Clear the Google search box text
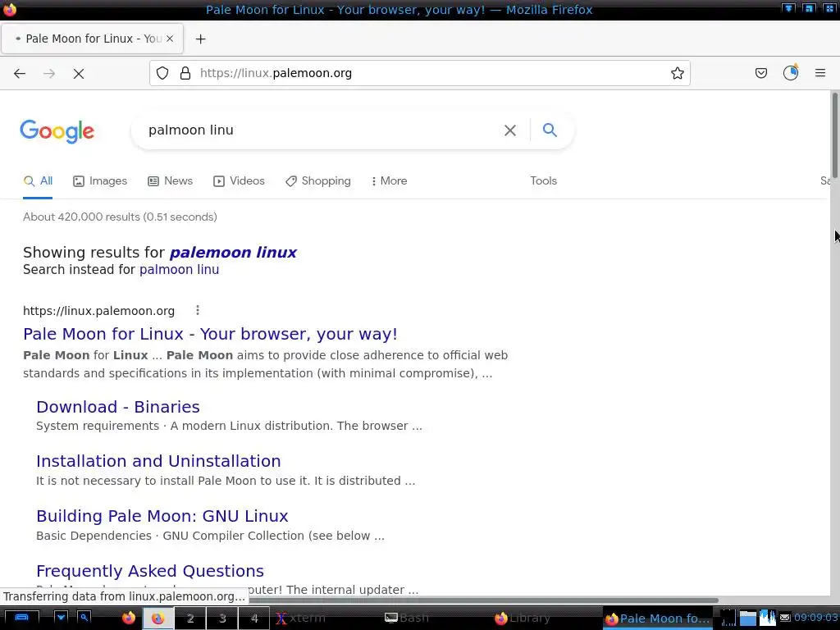This screenshot has width=840, height=630. 510,130
